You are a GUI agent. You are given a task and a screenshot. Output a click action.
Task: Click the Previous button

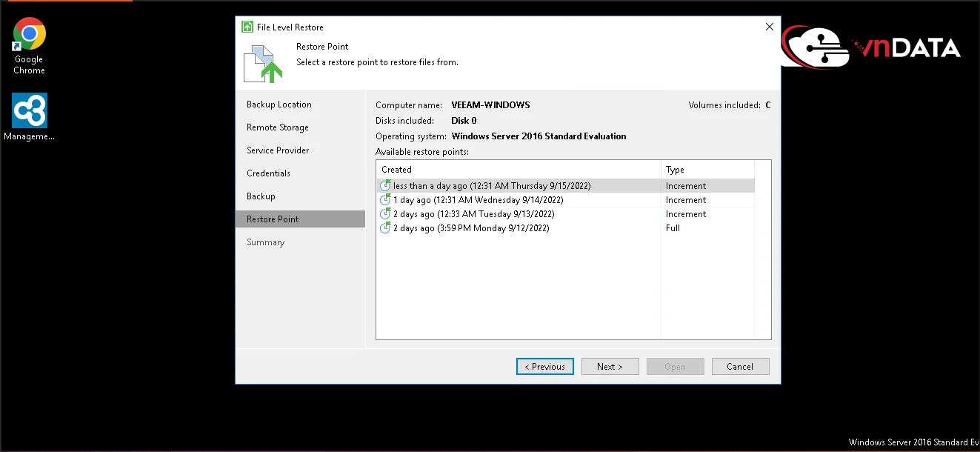pyautogui.click(x=545, y=366)
